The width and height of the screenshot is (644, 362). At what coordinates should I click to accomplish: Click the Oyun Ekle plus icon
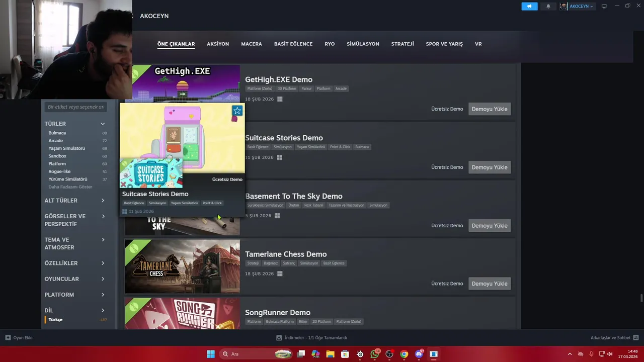pos(8,338)
